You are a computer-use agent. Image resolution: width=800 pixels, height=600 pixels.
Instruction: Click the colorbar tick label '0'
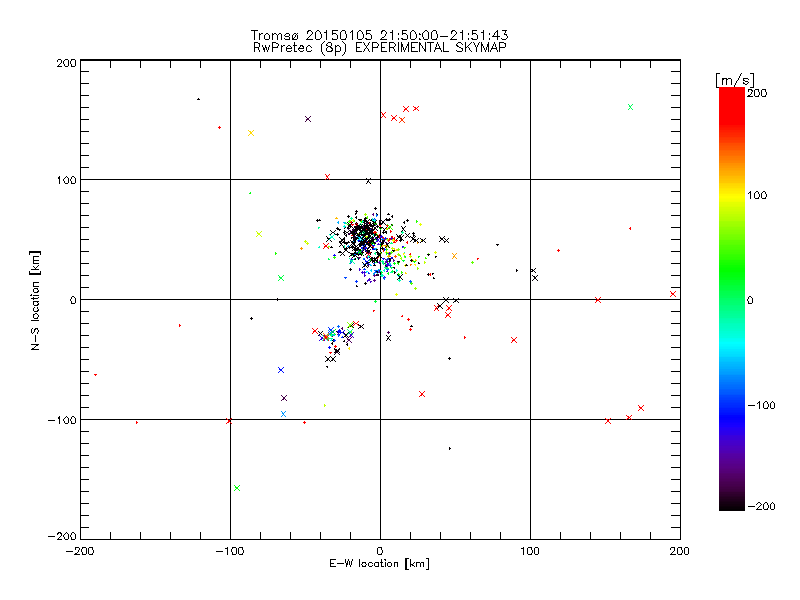click(750, 300)
